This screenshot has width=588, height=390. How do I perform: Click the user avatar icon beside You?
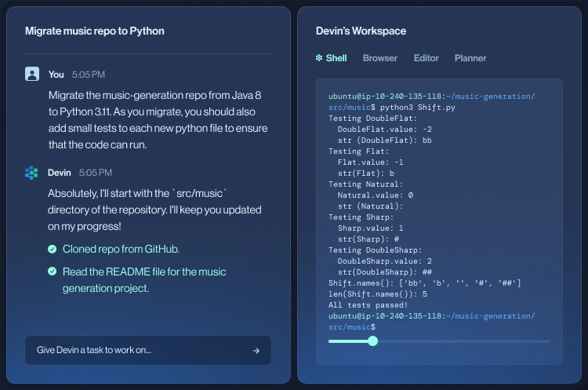[32, 75]
